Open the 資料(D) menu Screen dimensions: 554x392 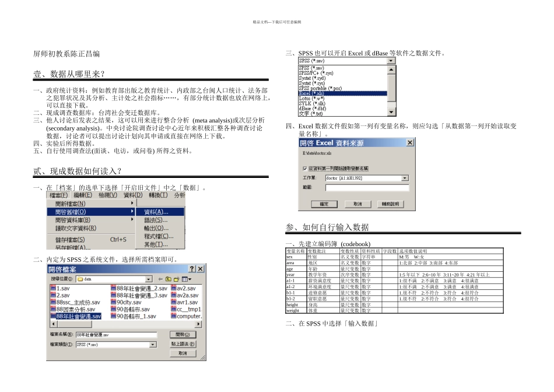[x=133, y=195]
